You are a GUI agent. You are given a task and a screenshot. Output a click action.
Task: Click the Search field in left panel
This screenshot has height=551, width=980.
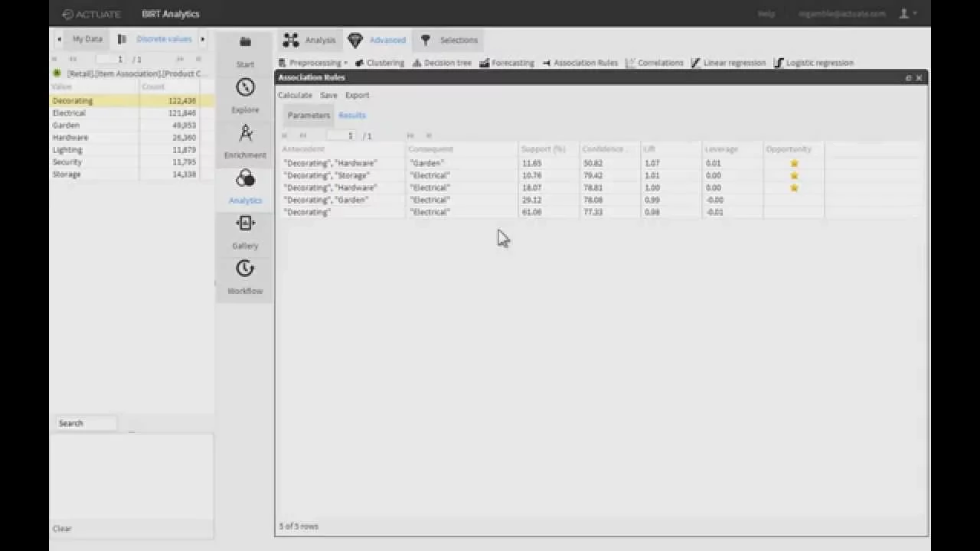click(85, 423)
